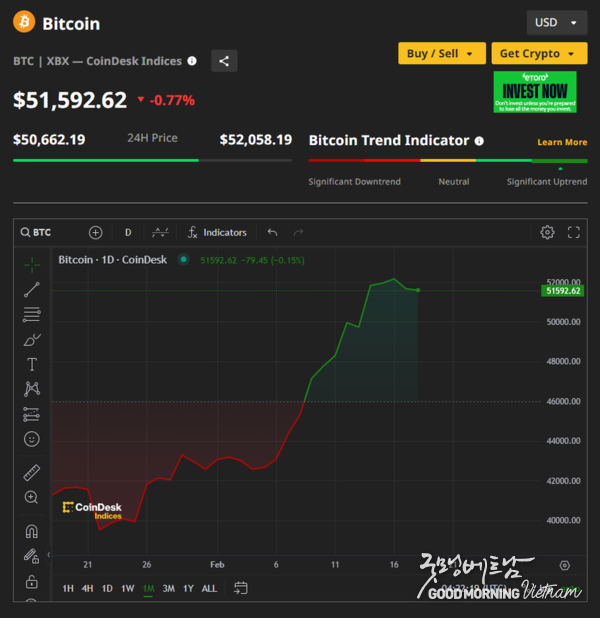The width and height of the screenshot is (600, 618).
Task: Select the 1D time range
Action: point(107,588)
